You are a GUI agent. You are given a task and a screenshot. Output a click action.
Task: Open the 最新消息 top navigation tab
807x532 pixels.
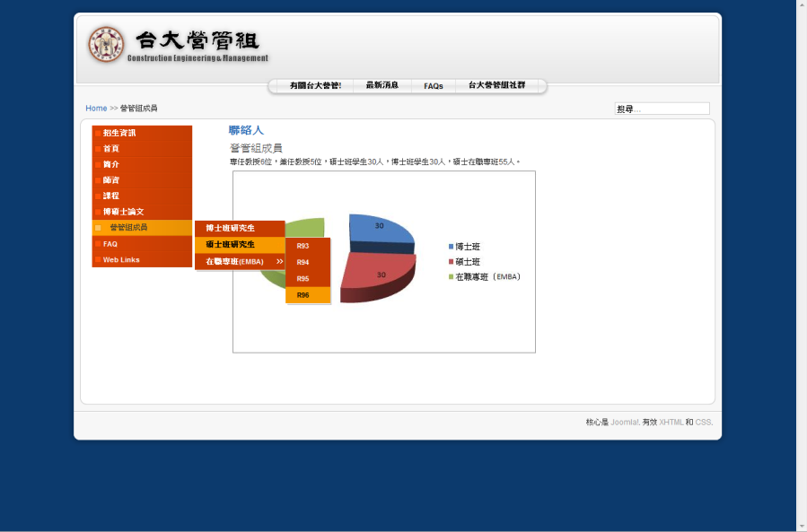click(382, 85)
